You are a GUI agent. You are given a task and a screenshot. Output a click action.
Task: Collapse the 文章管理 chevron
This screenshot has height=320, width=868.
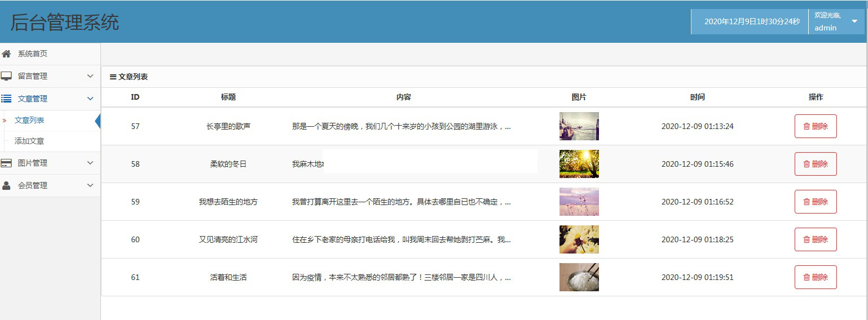[90, 99]
